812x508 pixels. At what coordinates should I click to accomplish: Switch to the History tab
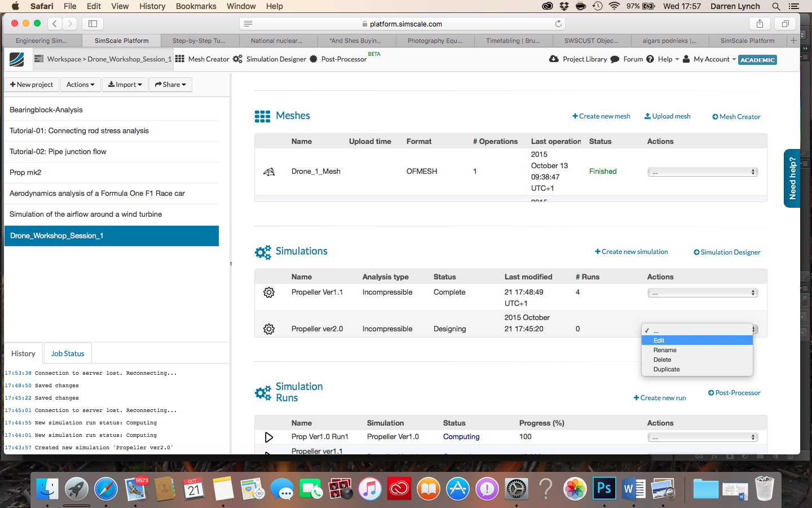(23, 353)
